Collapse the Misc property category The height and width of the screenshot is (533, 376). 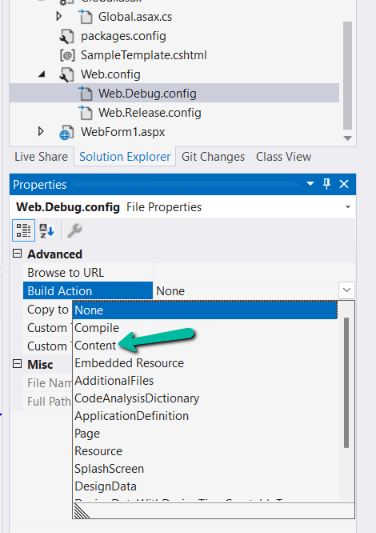[x=17, y=364]
